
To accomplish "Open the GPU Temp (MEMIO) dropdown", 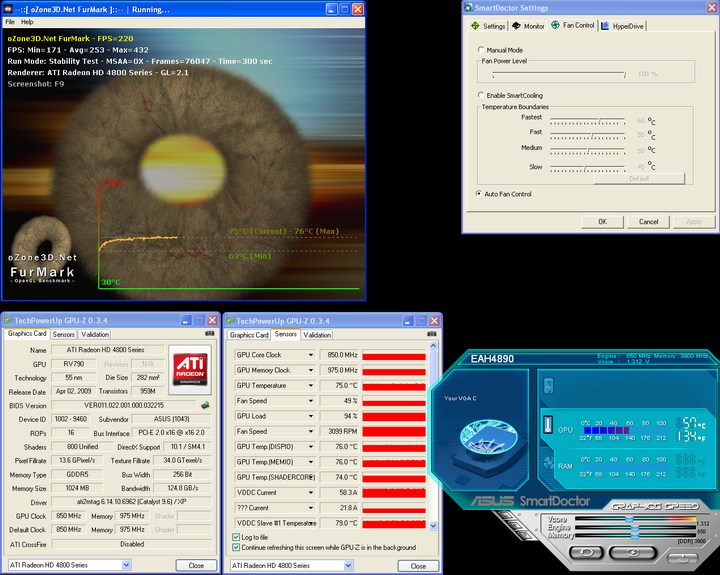I will (311, 462).
